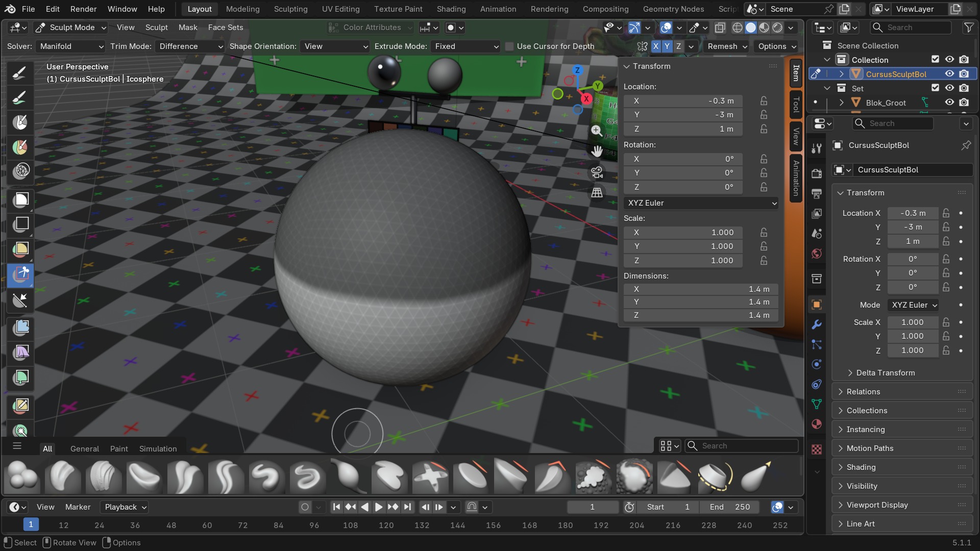This screenshot has width=980, height=551.
Task: Toggle Z axis symmetry button
Action: point(678,46)
